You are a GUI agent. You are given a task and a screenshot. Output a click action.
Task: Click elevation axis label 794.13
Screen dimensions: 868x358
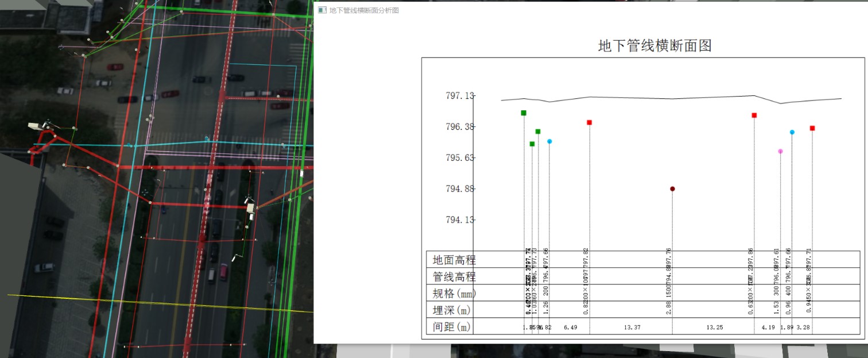(x=460, y=220)
